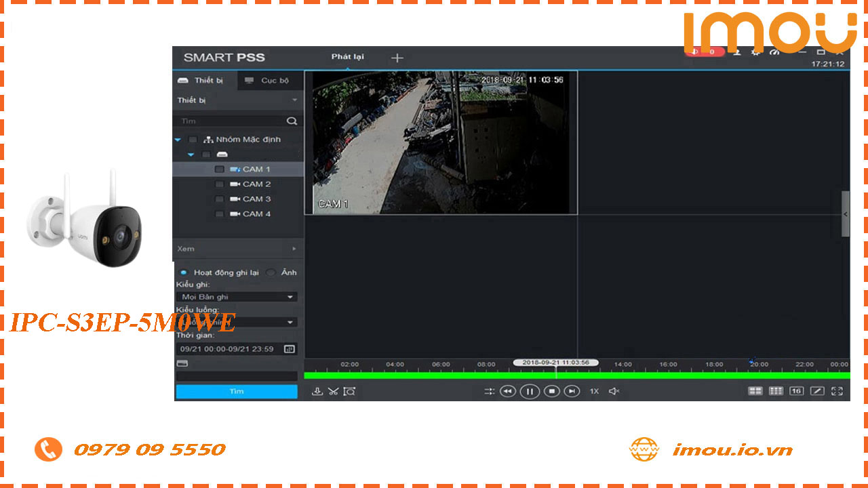868x488 pixels.
Task: Enter fullscreen mode with the expand icon
Action: pyautogui.click(x=837, y=390)
